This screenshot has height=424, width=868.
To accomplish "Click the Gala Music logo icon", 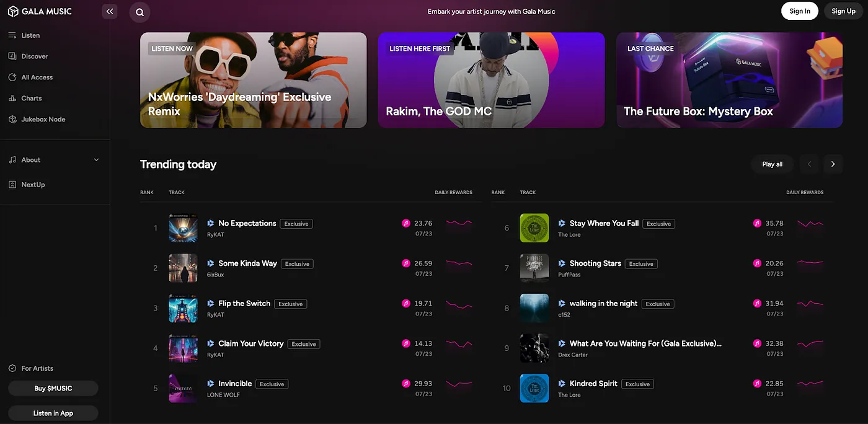I will pyautogui.click(x=13, y=11).
